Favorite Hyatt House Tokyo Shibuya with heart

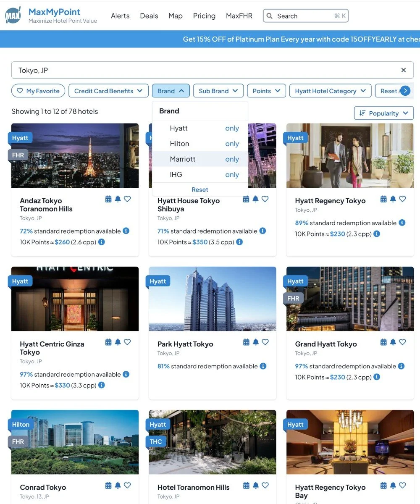click(265, 199)
